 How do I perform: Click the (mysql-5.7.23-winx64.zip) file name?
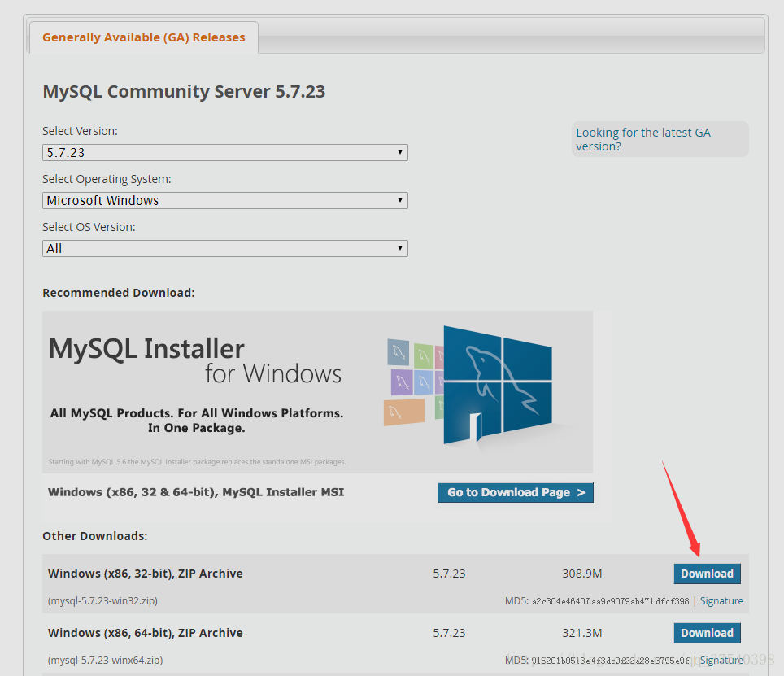pyautogui.click(x=105, y=661)
